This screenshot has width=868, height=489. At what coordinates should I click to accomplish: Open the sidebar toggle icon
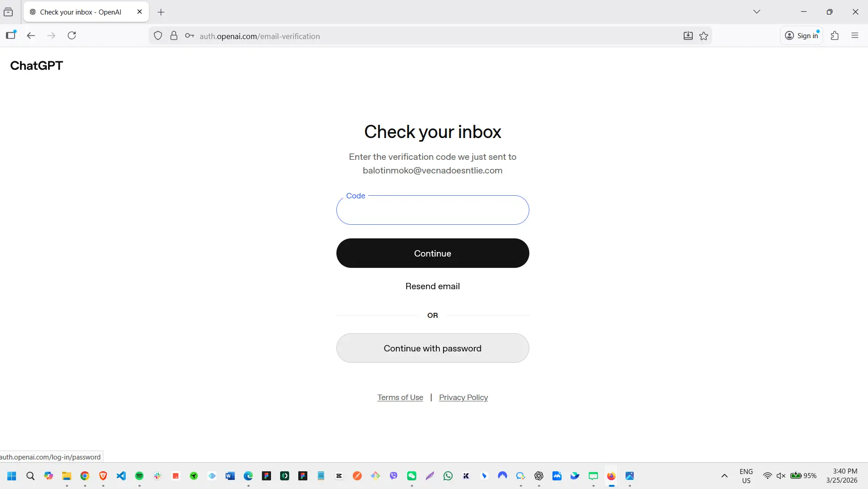11,35
